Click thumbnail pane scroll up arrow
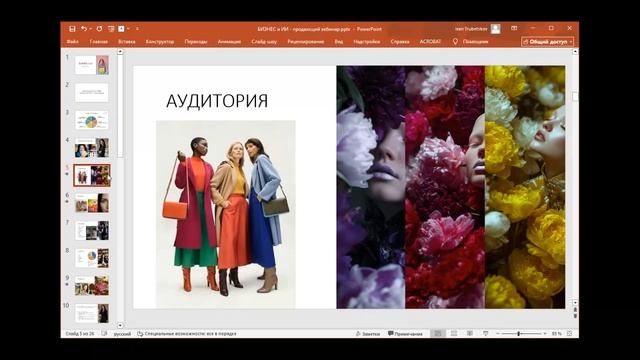 coord(120,52)
